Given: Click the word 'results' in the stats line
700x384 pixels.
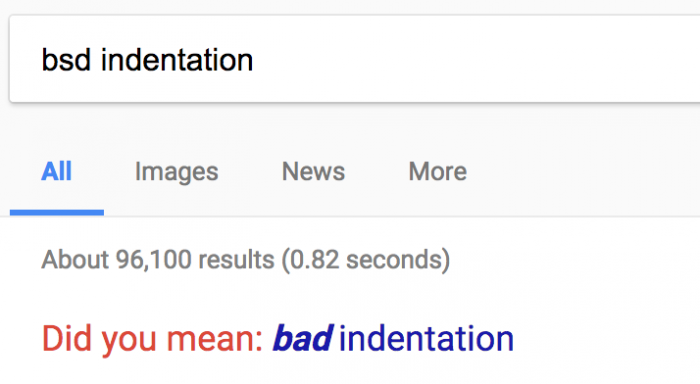Looking at the screenshot, I should [x=236, y=260].
